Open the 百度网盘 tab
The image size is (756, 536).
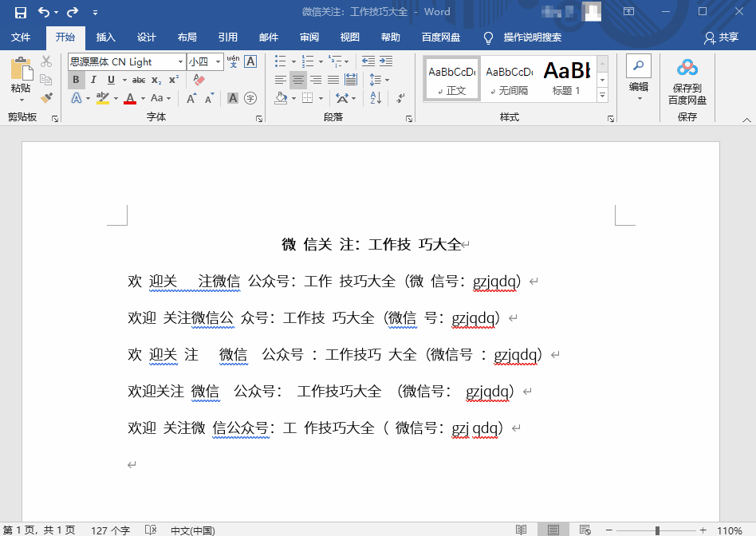(441, 37)
